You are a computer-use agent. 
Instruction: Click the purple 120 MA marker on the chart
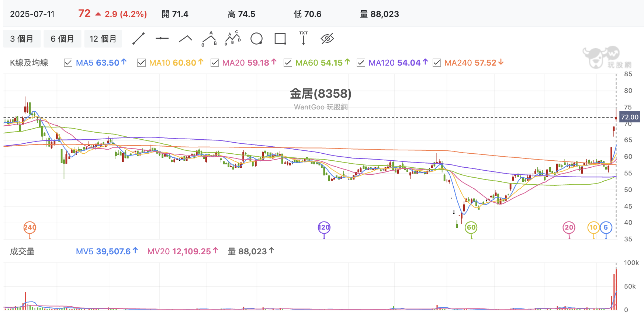pos(324,227)
